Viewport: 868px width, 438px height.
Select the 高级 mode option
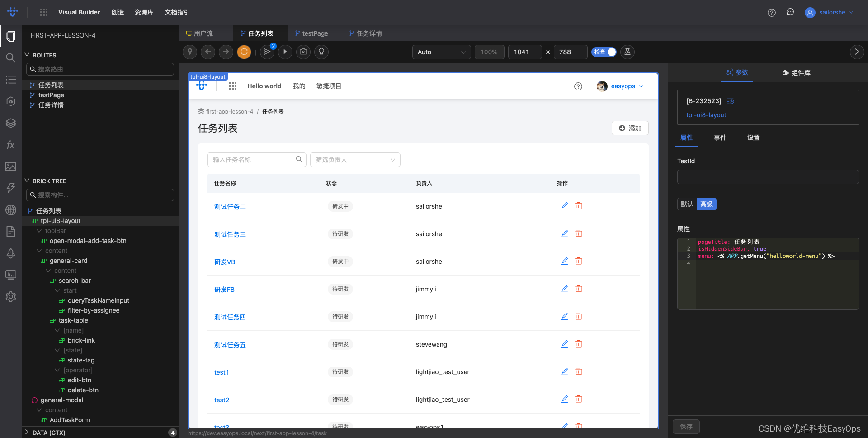[707, 204]
